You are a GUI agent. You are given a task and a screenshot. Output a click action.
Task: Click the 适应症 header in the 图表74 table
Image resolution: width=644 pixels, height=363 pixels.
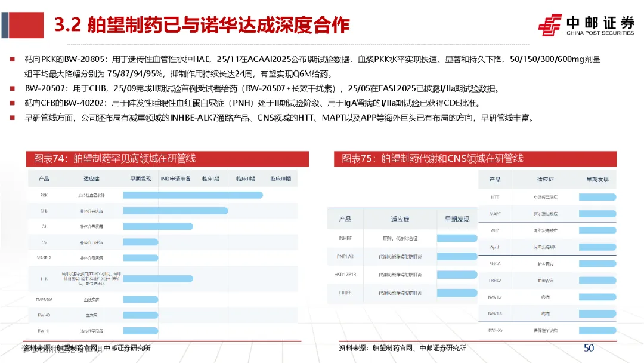pyautogui.click(x=92, y=179)
